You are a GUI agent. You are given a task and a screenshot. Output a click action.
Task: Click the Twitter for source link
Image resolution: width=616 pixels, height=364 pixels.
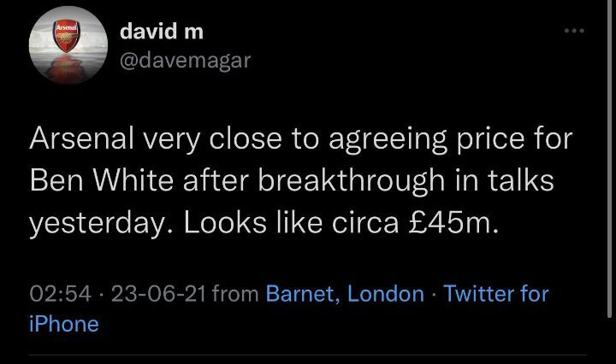(x=495, y=294)
